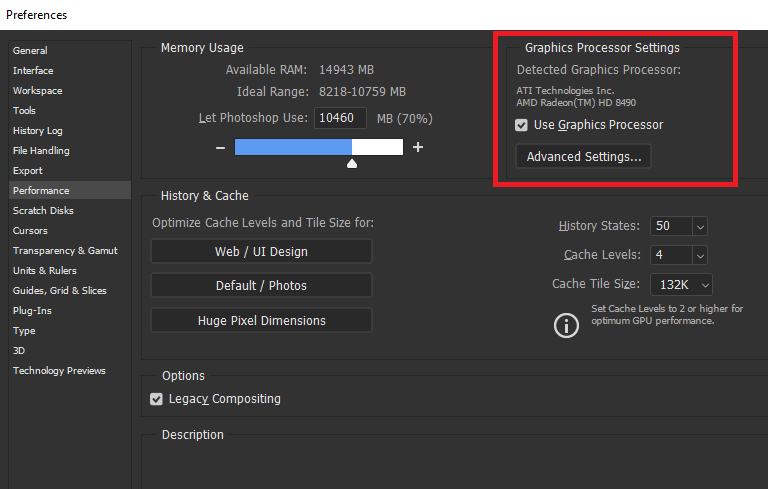Toggle the Use Graphics Processor checkbox
The width and height of the screenshot is (768, 489).
pyautogui.click(x=521, y=125)
